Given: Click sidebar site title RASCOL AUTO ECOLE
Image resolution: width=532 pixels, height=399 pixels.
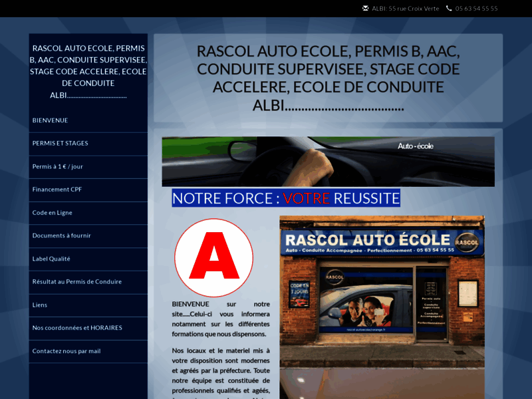Looking at the screenshot, I should [88, 72].
